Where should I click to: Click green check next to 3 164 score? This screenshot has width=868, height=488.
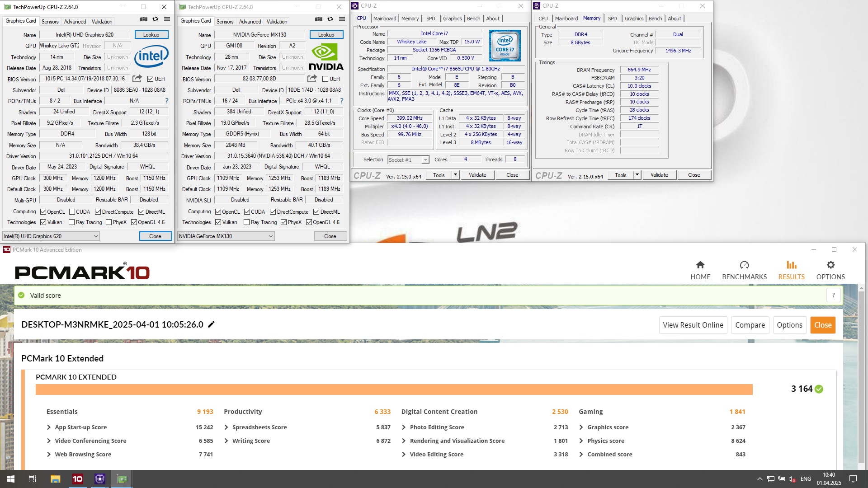pos(819,389)
